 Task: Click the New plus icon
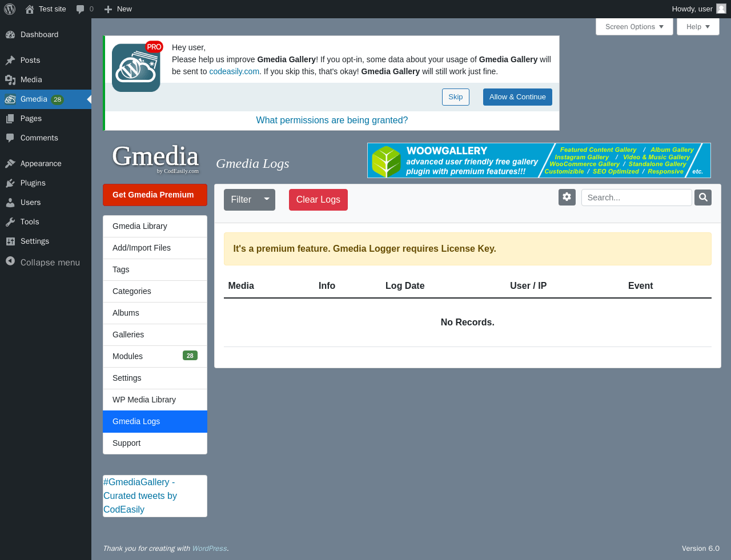click(108, 9)
